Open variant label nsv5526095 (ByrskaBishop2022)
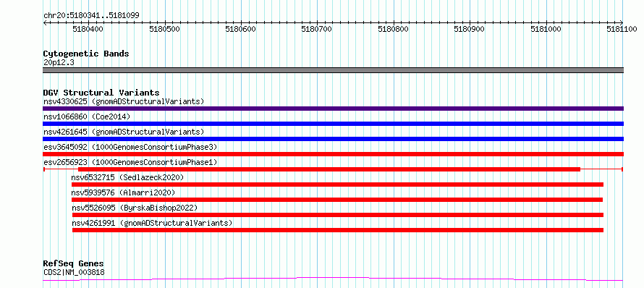 135,208
